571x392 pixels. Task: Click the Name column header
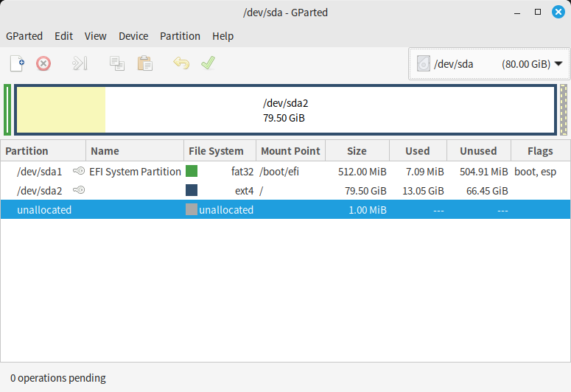(135, 151)
